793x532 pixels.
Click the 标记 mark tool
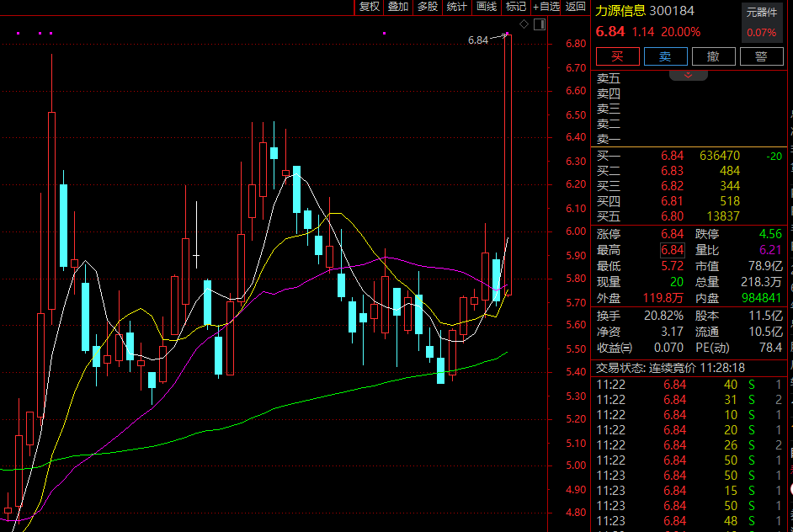pyautogui.click(x=515, y=7)
